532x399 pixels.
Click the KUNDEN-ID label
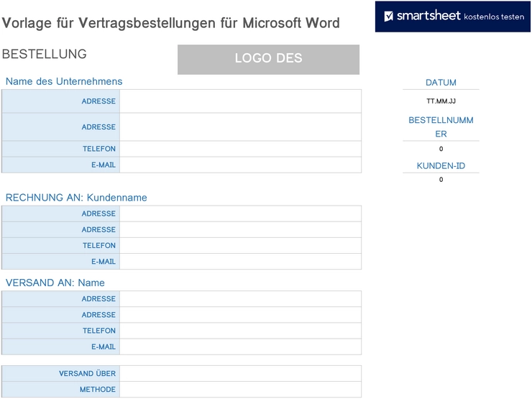point(441,166)
